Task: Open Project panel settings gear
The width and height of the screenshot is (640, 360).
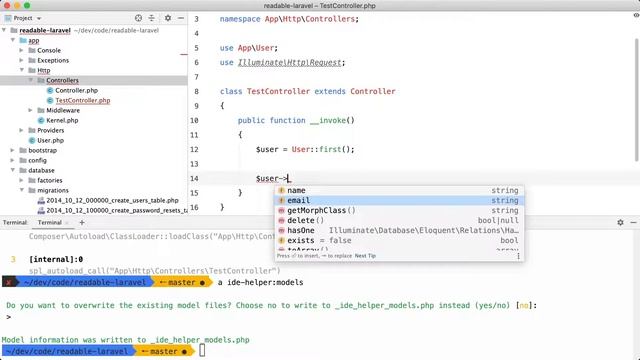Action: [x=168, y=18]
